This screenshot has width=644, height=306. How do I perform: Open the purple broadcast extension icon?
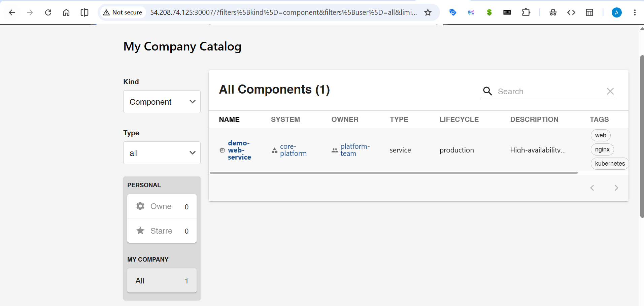[471, 12]
